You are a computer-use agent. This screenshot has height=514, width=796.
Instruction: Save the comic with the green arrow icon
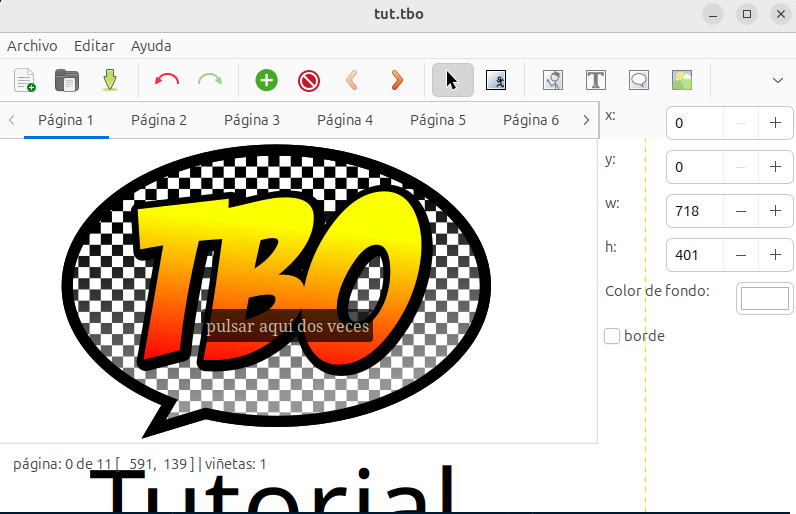click(110, 80)
